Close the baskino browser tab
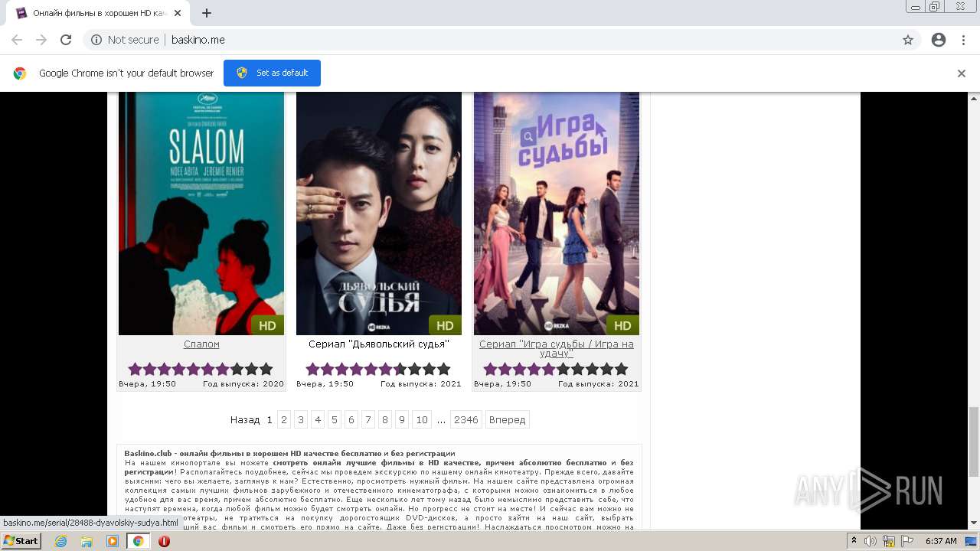The width and height of the screenshot is (980, 551). 178,13
